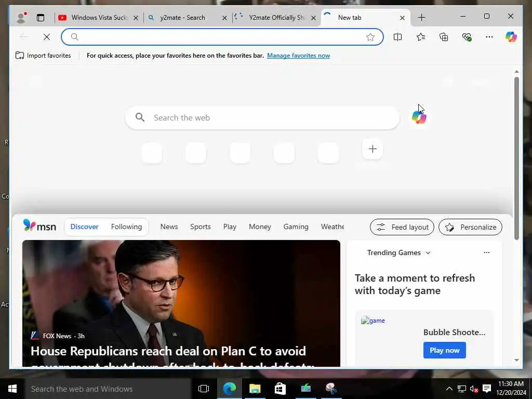Open the tab actions menu icon
The image size is (532, 399).
click(x=41, y=18)
